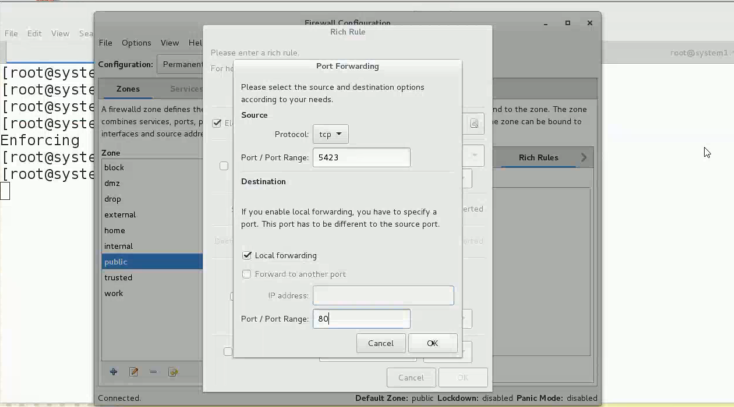
Task: Select the drop zone
Action: 152,199
